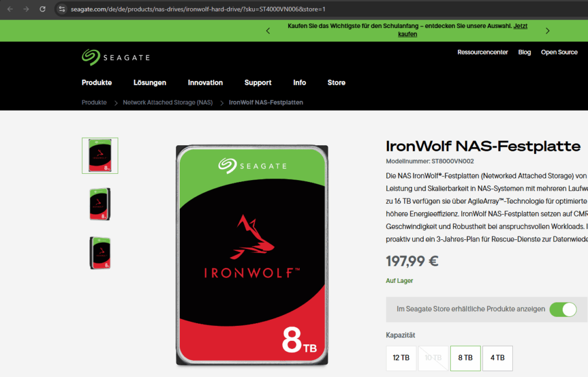Viewport: 588px width, 377px height.
Task: Select the 4 TB capacity option
Action: point(497,358)
